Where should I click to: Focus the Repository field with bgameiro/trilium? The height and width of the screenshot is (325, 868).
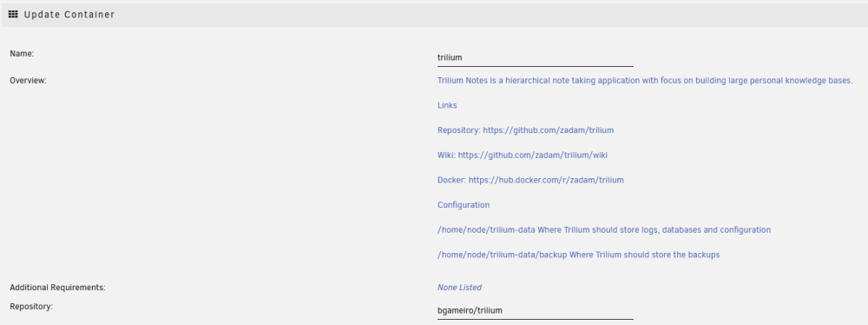point(536,310)
